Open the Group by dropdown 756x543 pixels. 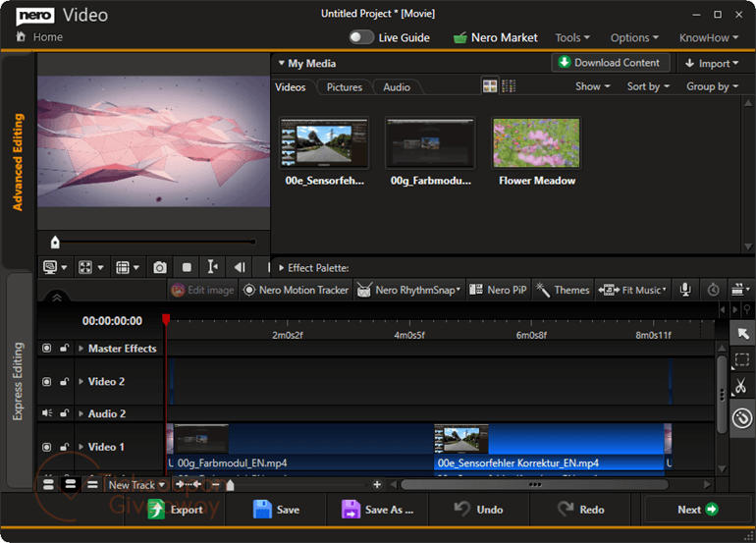click(712, 86)
